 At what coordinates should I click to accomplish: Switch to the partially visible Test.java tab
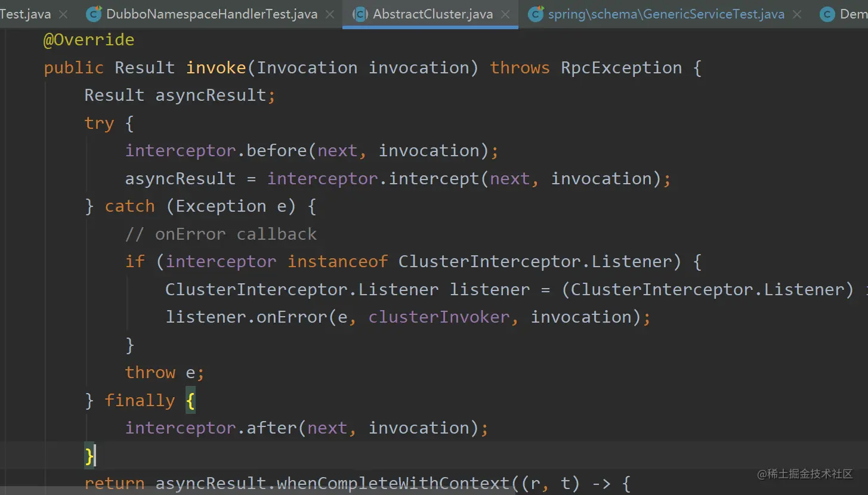25,14
